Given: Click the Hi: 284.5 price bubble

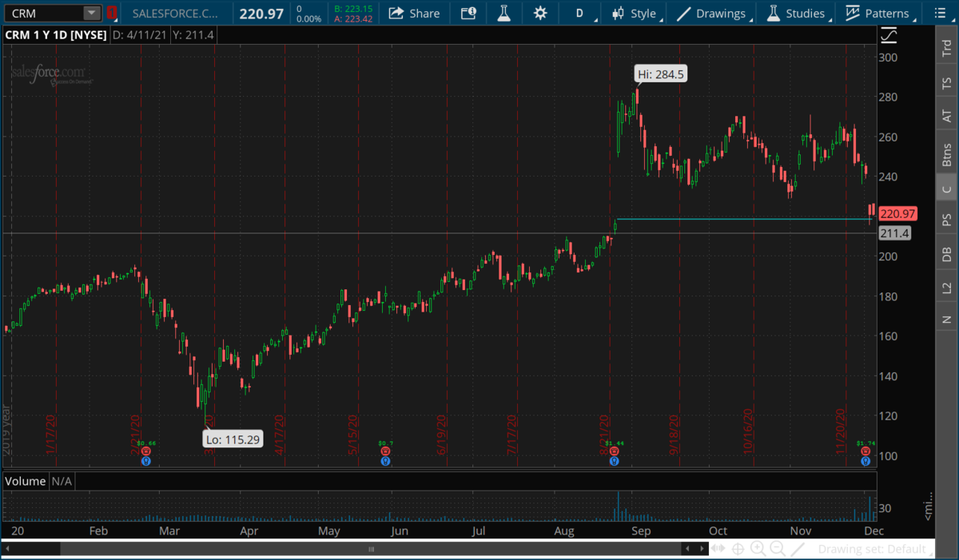Looking at the screenshot, I should click(x=661, y=74).
